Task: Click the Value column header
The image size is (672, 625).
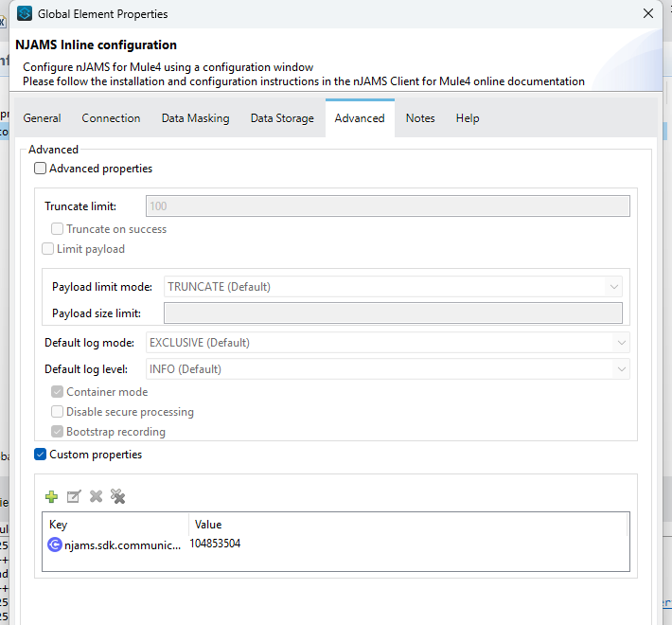Action: click(x=408, y=525)
